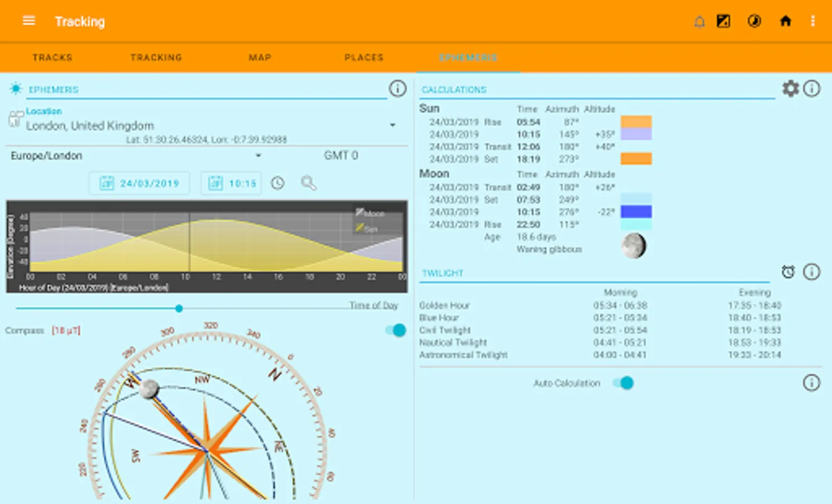Click the Golden Hour row label

click(x=445, y=305)
